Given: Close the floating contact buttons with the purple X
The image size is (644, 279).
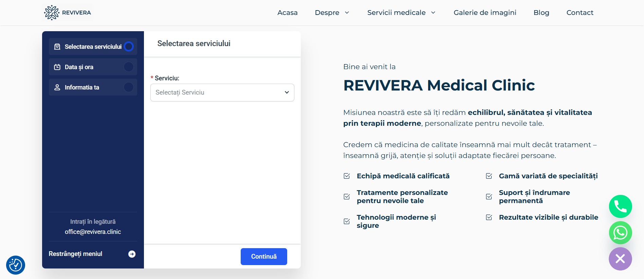Looking at the screenshot, I should click(x=620, y=259).
